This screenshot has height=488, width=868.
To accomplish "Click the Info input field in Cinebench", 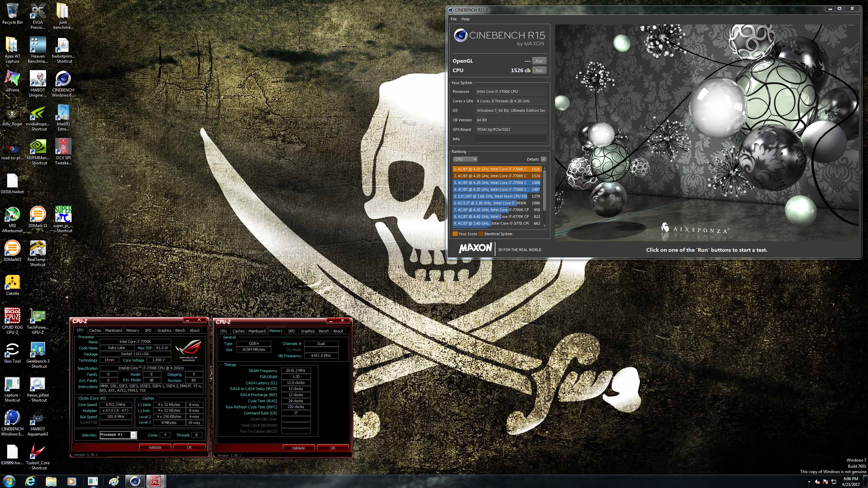I will tap(511, 139).
